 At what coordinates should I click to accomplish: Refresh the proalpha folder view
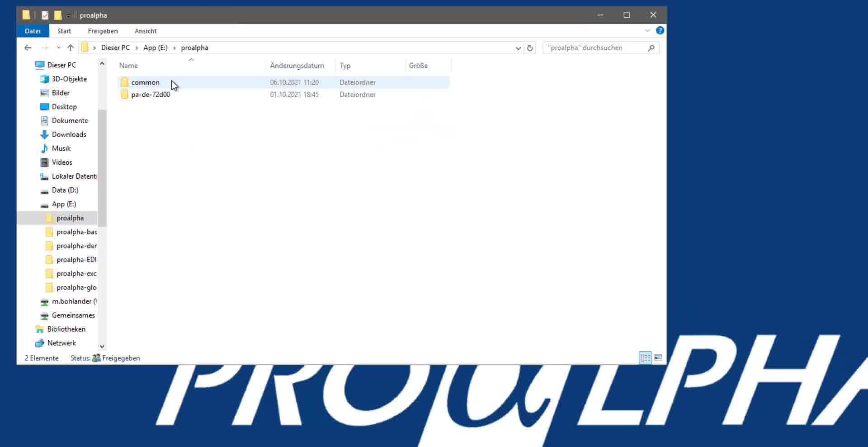530,48
